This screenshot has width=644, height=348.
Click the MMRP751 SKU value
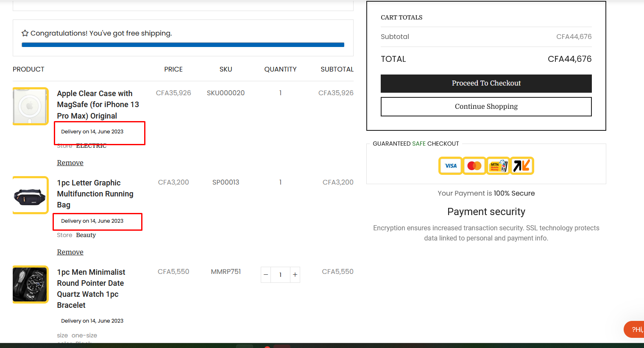click(226, 271)
